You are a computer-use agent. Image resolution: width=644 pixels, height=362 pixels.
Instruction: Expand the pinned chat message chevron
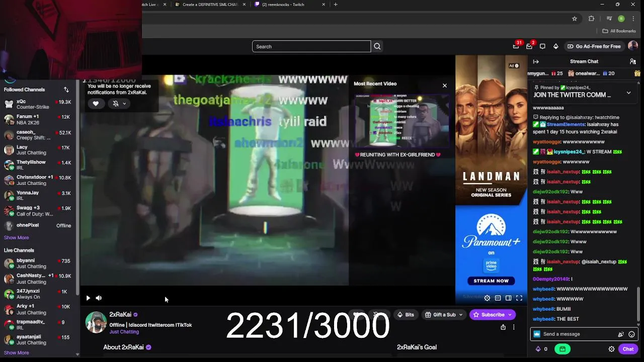628,93
